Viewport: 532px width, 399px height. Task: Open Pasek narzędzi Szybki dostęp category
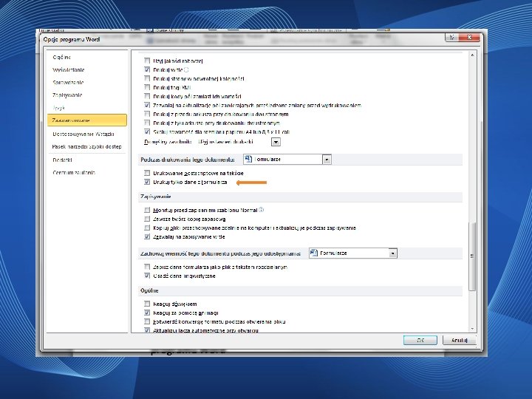pos(87,146)
